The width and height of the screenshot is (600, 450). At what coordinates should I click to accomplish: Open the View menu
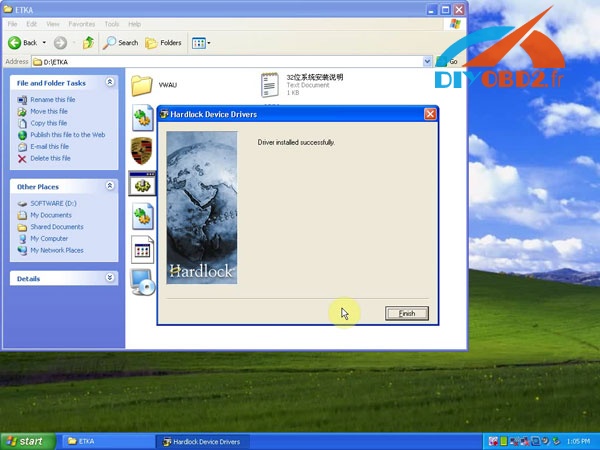tap(53, 24)
